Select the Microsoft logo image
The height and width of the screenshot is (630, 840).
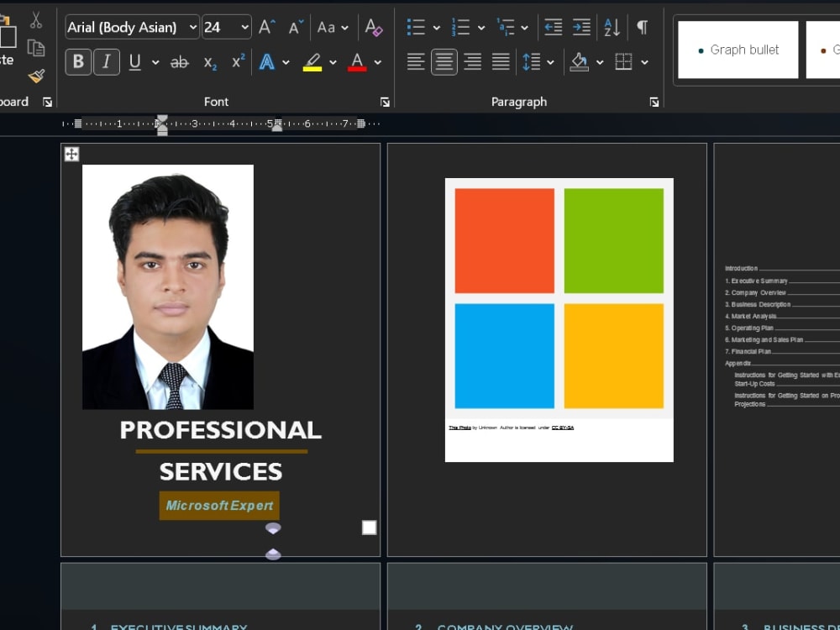click(x=559, y=298)
